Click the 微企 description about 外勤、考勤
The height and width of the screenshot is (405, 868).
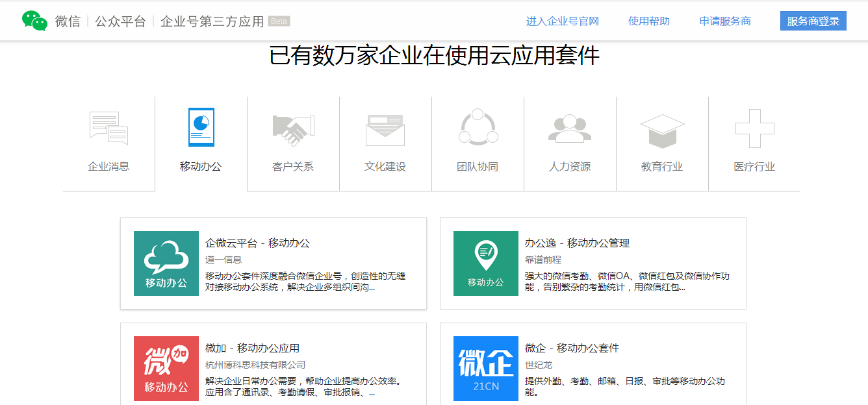coord(625,387)
